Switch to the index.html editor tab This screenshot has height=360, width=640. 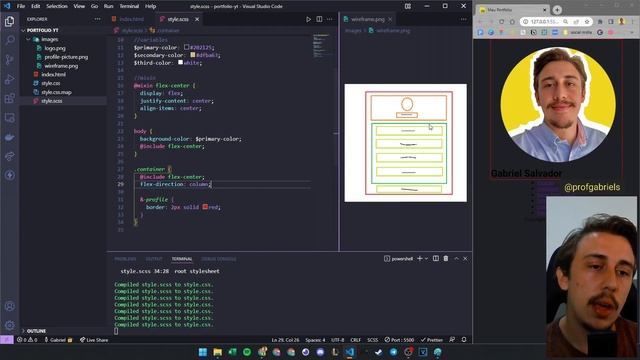131,19
